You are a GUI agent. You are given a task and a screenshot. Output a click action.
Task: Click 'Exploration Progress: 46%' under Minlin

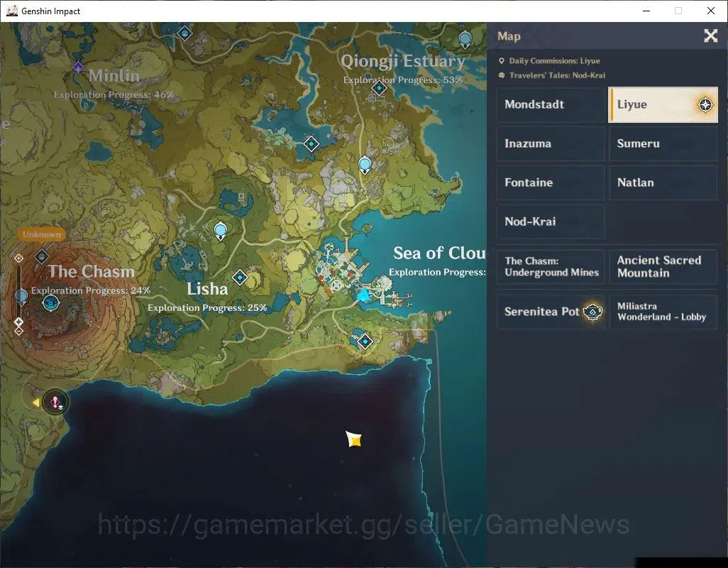tap(114, 94)
